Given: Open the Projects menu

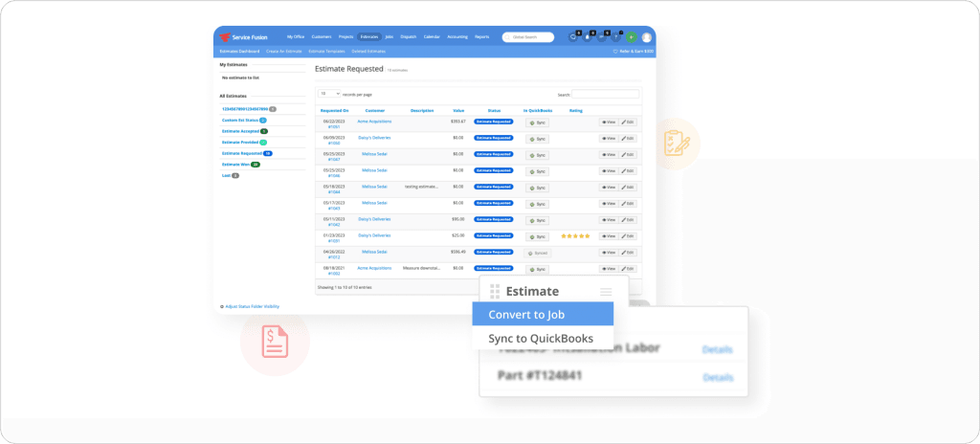Looking at the screenshot, I should (x=346, y=37).
